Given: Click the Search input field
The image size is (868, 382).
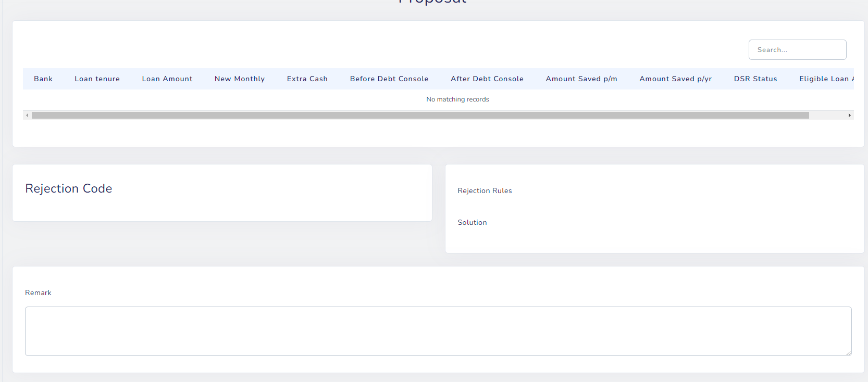Looking at the screenshot, I should click(x=797, y=50).
